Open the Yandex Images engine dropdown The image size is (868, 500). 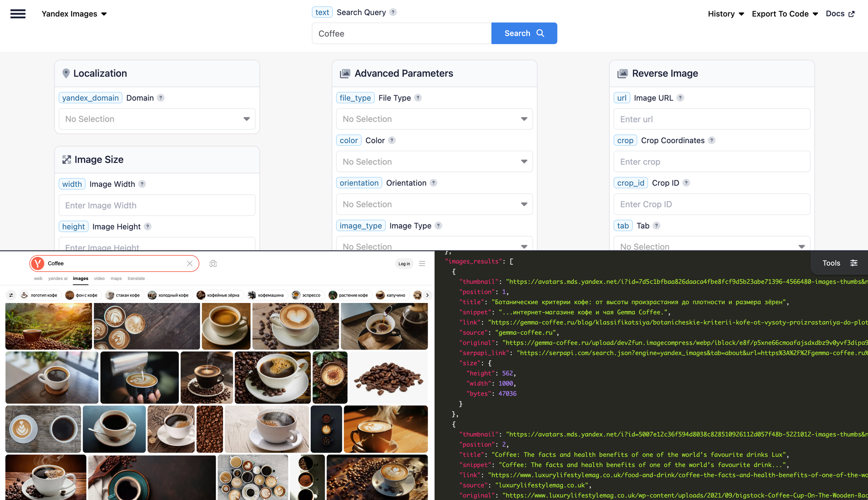coord(74,14)
